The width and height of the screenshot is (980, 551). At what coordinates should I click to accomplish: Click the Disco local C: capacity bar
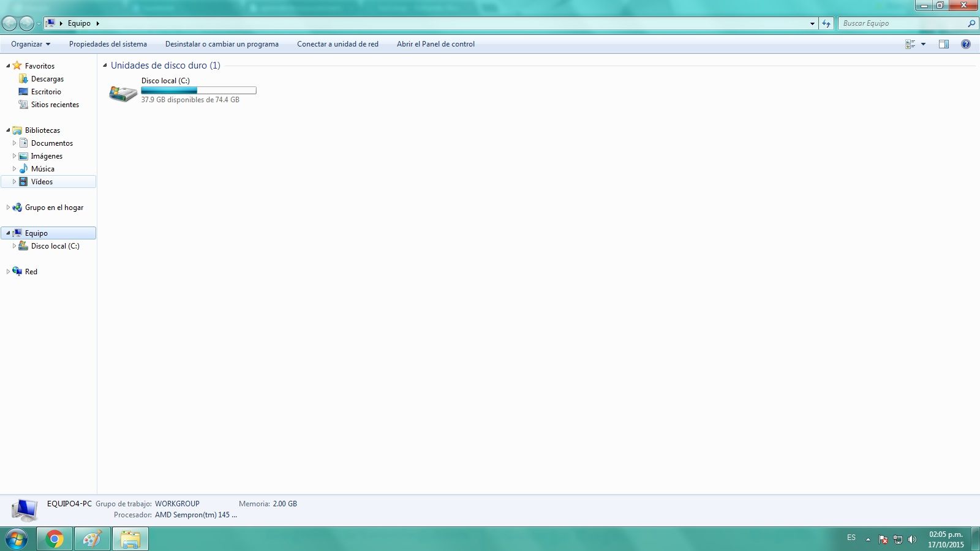198,91
